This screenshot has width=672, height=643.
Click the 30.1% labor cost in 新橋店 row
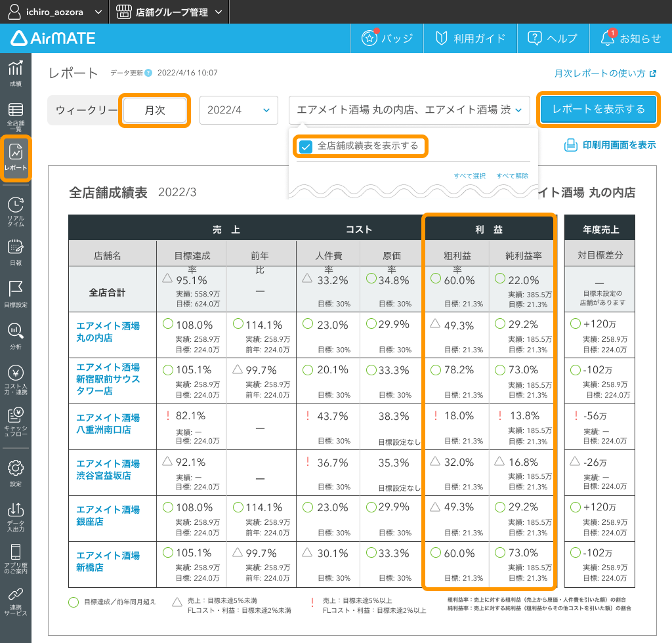(333, 553)
